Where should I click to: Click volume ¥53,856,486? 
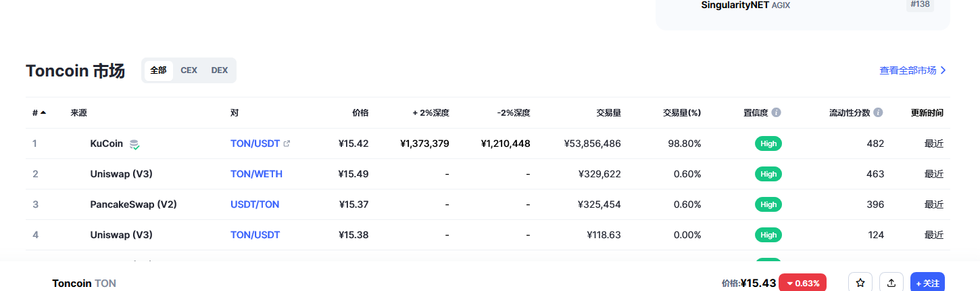[592, 143]
